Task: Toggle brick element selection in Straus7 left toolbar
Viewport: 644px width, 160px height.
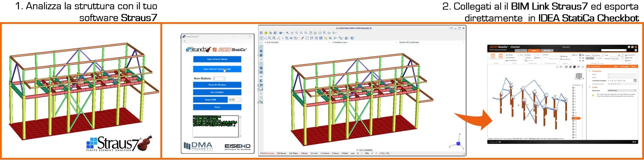Action: pyautogui.click(x=261, y=55)
